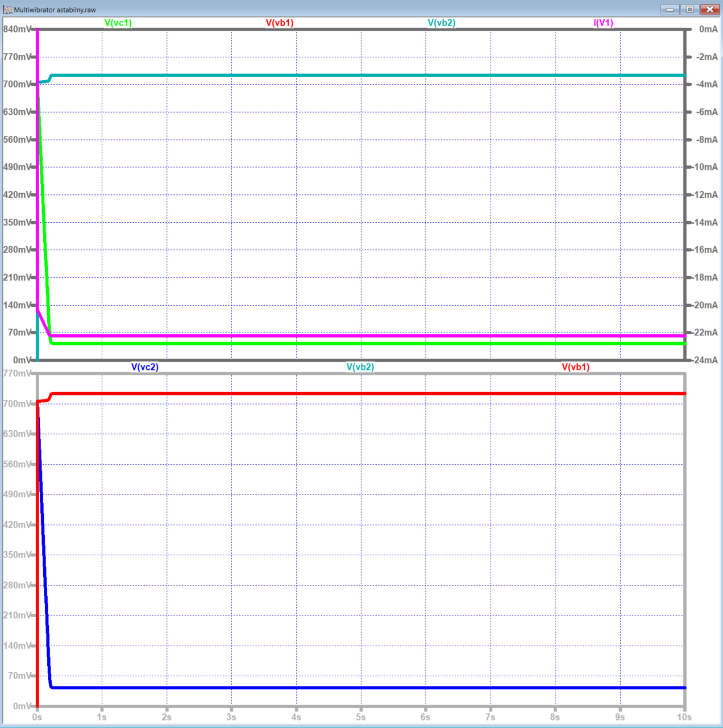The image size is (723, 728).
Task: Maximize the waveform viewer window
Action: 689,9
